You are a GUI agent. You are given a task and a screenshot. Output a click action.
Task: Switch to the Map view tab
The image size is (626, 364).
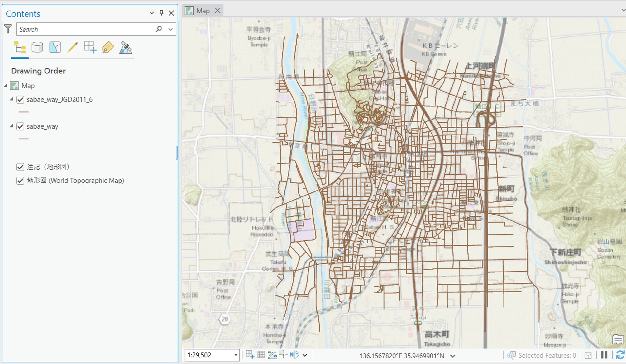pyautogui.click(x=203, y=11)
